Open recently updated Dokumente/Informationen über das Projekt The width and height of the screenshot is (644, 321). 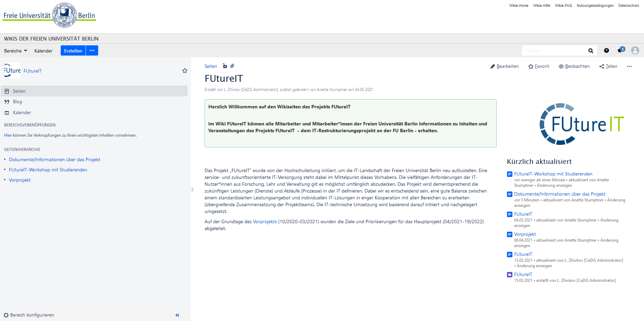[560, 194]
